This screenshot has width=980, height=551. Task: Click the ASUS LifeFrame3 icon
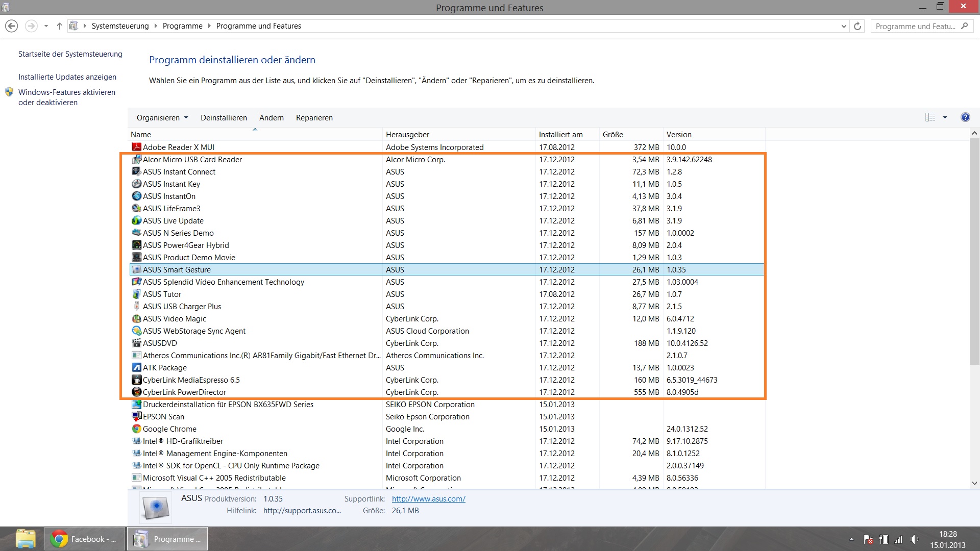pos(136,209)
